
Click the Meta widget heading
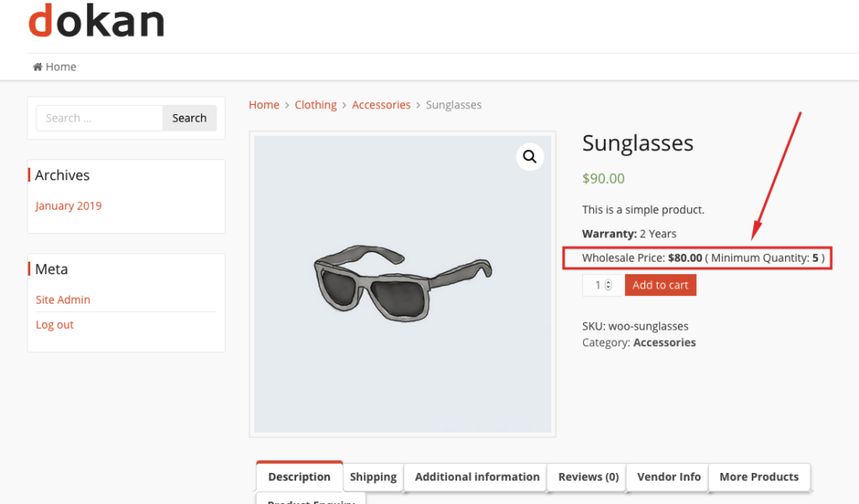(51, 269)
